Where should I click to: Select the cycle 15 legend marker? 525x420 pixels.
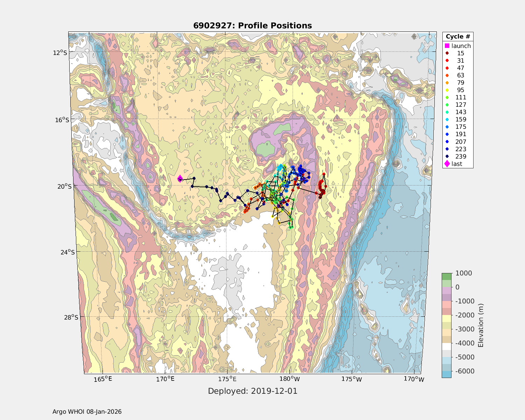(447, 53)
